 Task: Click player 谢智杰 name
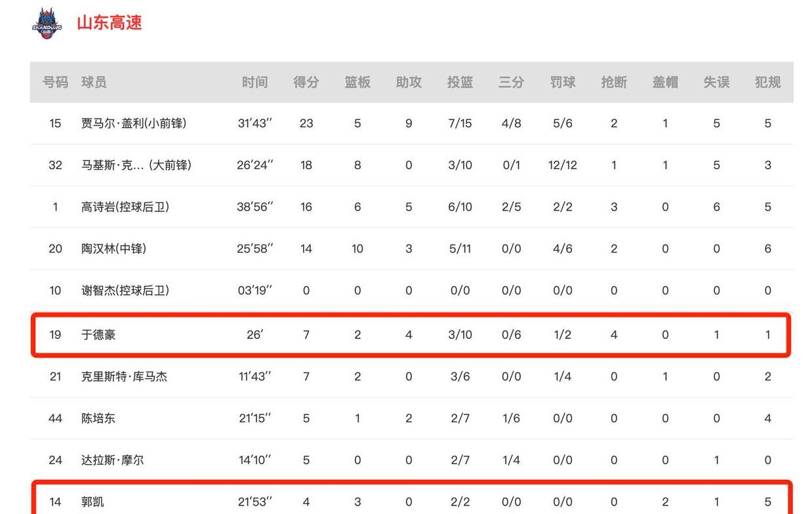[125, 290]
